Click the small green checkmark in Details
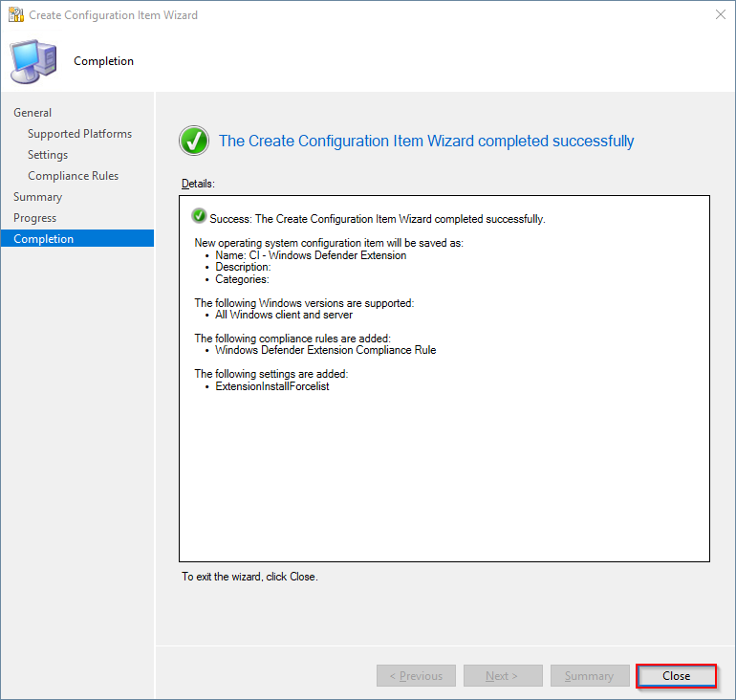Screen dimensions: 736x700 point(199,215)
